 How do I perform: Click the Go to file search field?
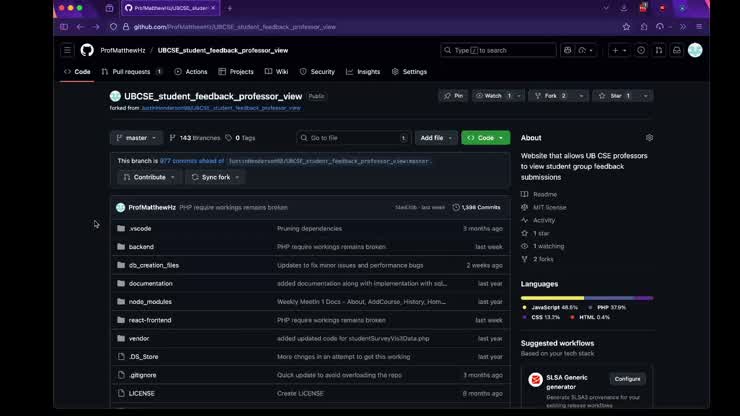tap(353, 138)
